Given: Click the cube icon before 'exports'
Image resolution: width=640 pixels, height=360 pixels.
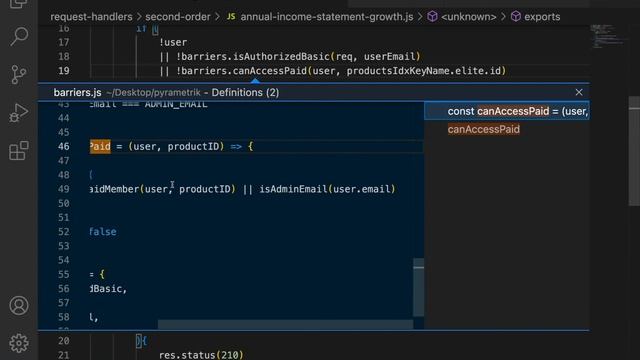Looking at the screenshot, I should point(516,17).
